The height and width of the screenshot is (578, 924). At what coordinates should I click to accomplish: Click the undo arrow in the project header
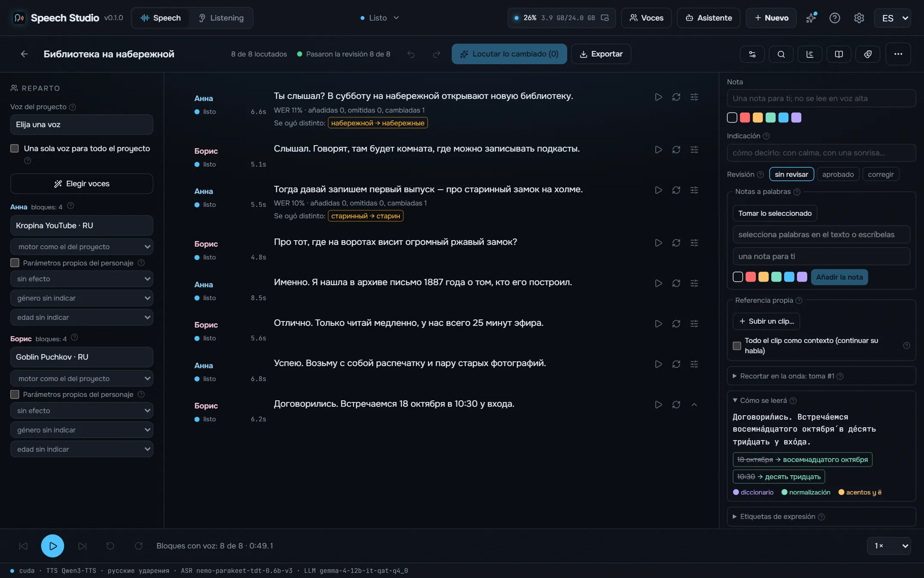411,54
